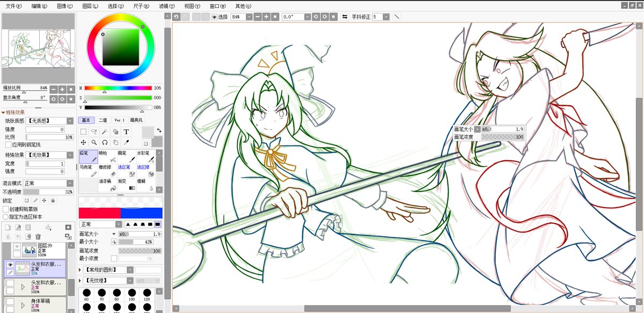
Task: Reset zoom with the navigator square button
Action: (x=71, y=89)
